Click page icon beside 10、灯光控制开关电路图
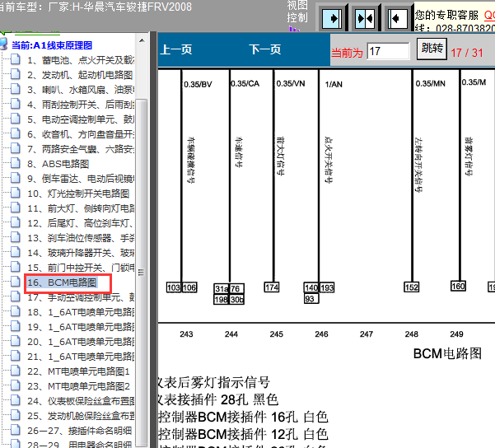The width and height of the screenshot is (495, 448). click(16, 193)
